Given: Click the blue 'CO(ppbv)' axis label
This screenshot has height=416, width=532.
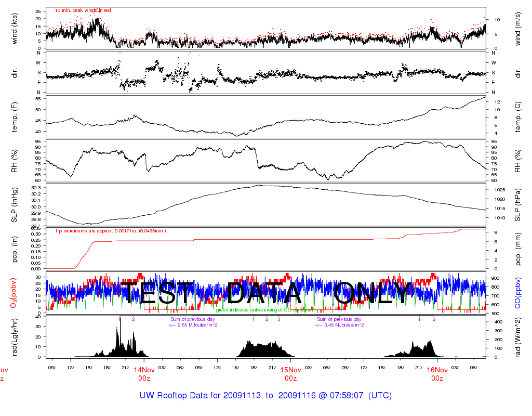Looking at the screenshot, I should [x=517, y=293].
